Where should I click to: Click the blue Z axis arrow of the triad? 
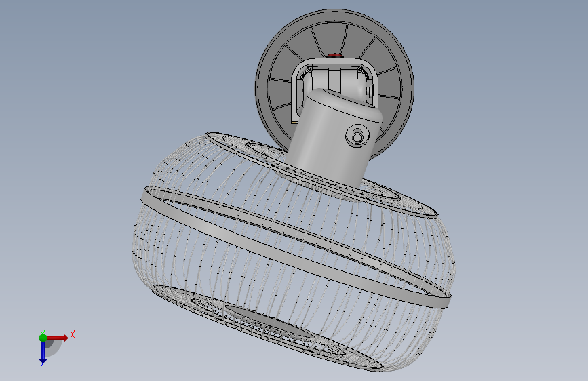click(43, 353)
